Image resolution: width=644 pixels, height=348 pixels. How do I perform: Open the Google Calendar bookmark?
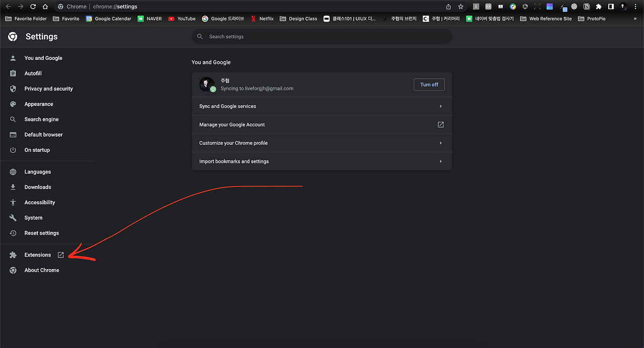coord(108,19)
